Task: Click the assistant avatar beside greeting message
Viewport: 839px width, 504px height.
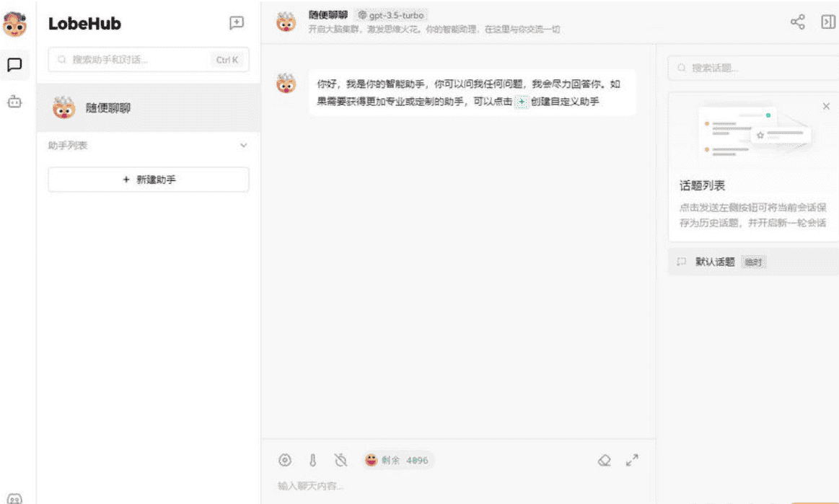Action: [x=286, y=84]
